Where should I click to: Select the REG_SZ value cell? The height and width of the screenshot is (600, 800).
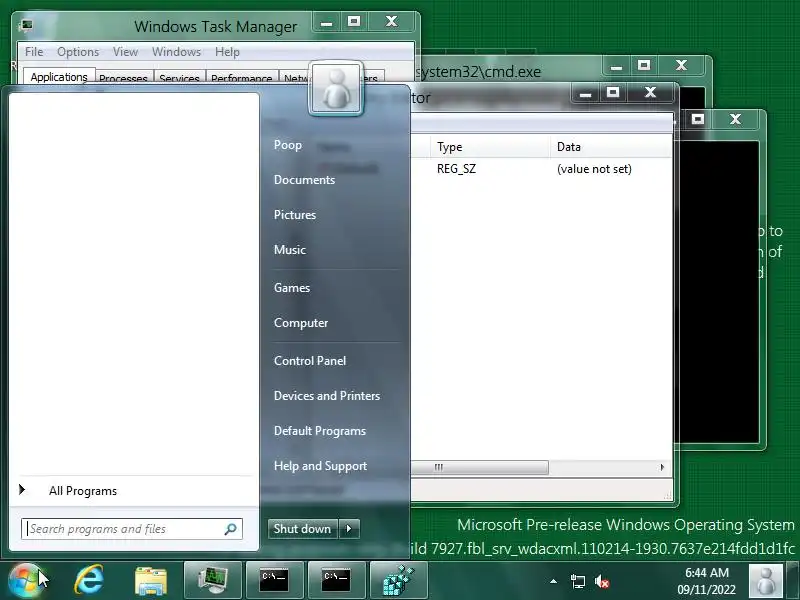[x=457, y=169]
